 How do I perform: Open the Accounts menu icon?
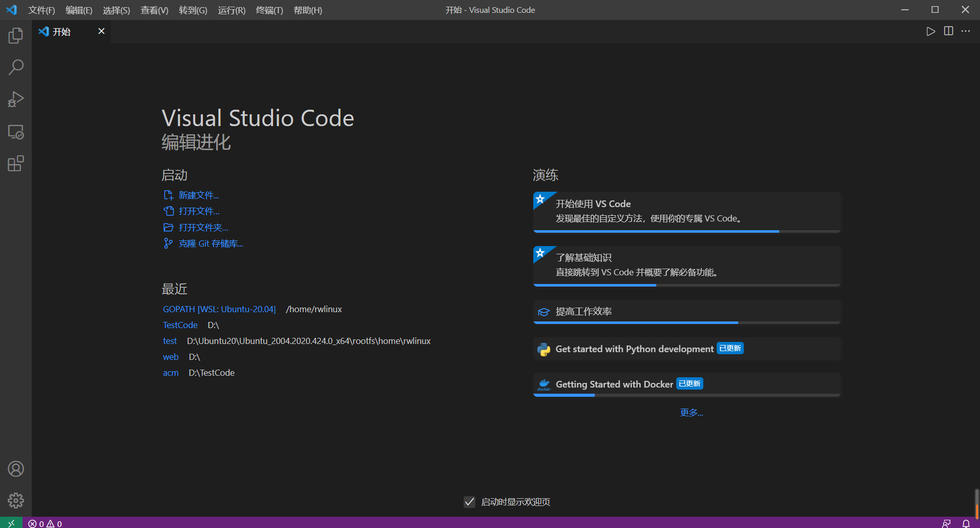coord(16,469)
